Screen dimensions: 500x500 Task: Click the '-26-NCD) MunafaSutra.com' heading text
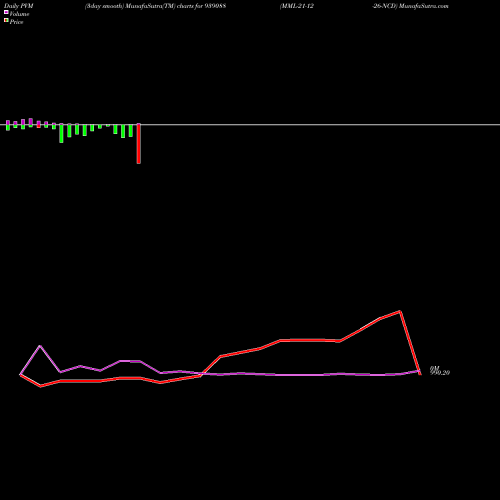tap(411, 6)
